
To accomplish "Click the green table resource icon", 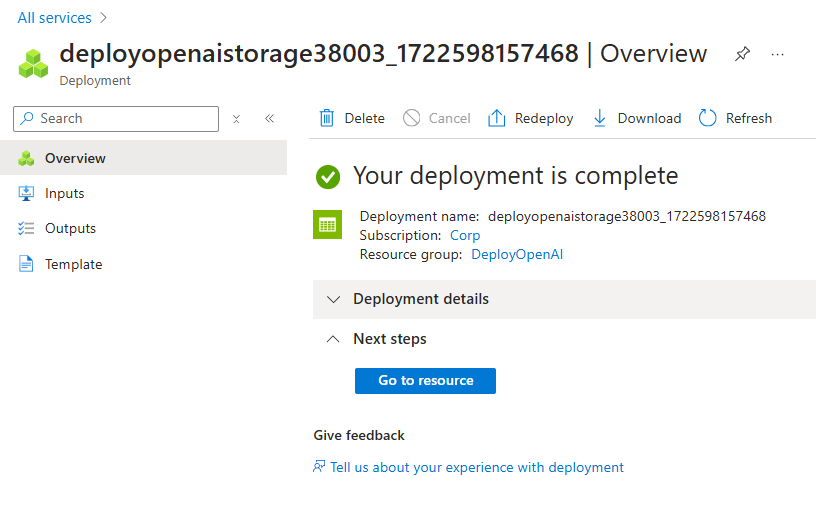I will click(x=327, y=225).
